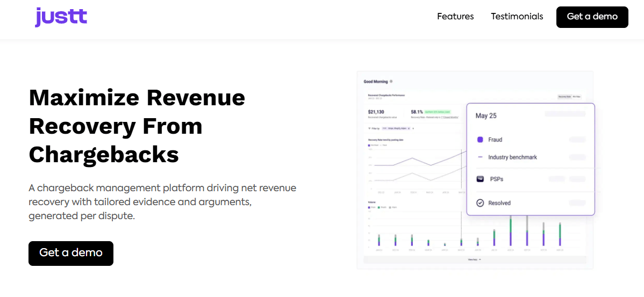Image resolution: width=644 pixels, height=297 pixels.
Task: Click the View less collapse bar
Action: [x=474, y=259]
